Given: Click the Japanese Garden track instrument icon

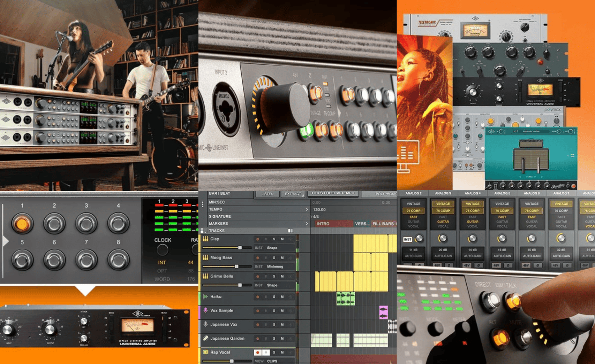Looking at the screenshot, I should (205, 338).
